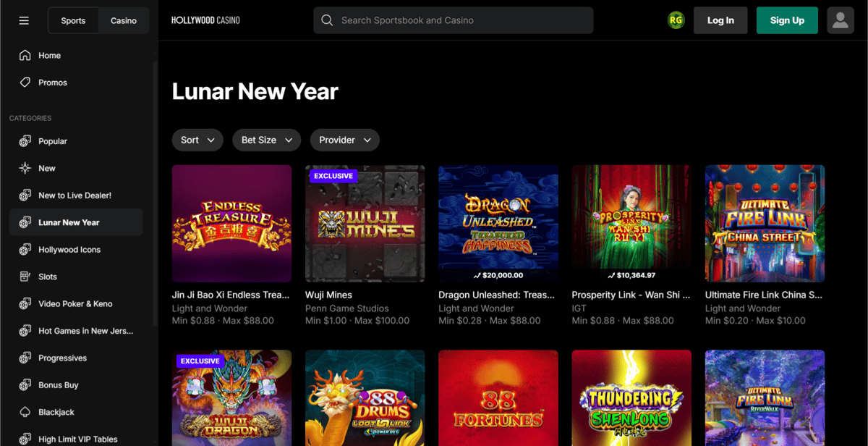Switch to the Sports tab
Viewport: 868px width, 446px height.
pos(73,20)
